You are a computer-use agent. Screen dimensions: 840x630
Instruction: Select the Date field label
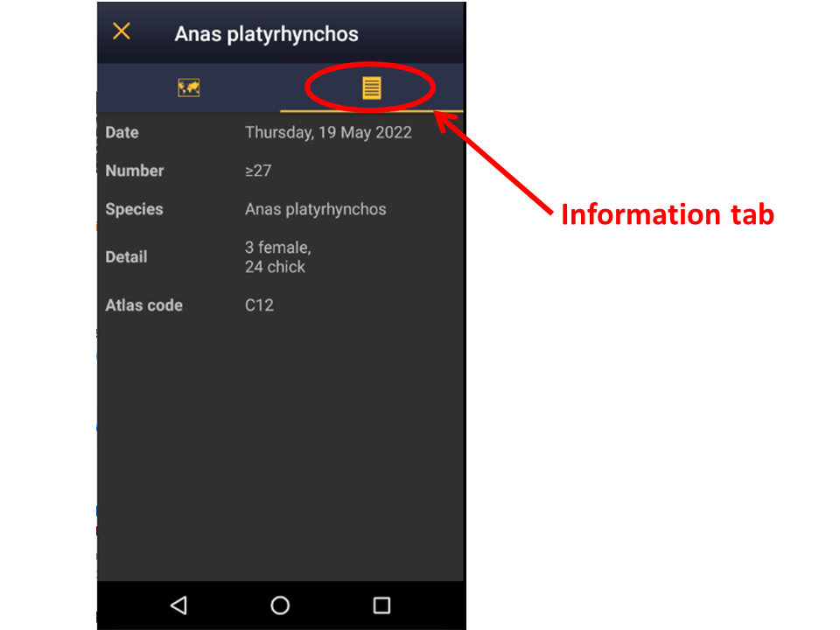coord(122,132)
